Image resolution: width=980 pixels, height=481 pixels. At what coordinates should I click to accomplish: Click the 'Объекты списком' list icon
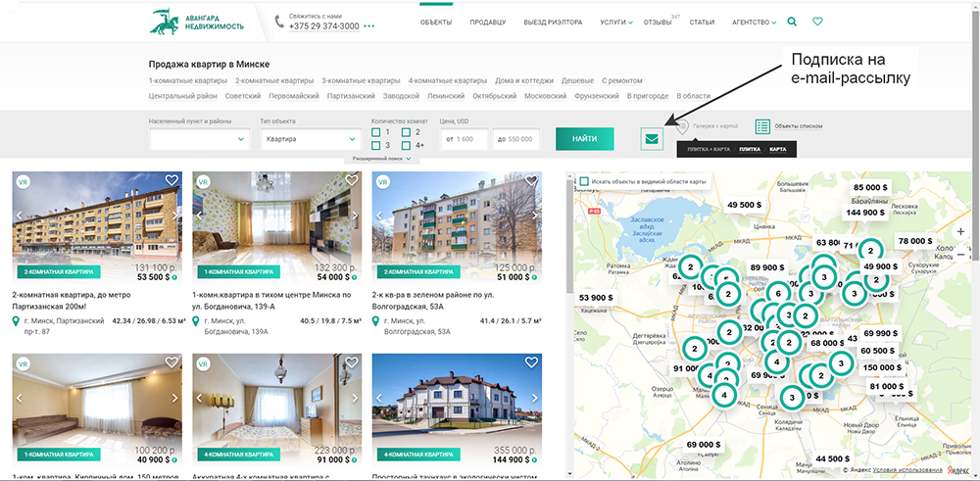pyautogui.click(x=762, y=126)
